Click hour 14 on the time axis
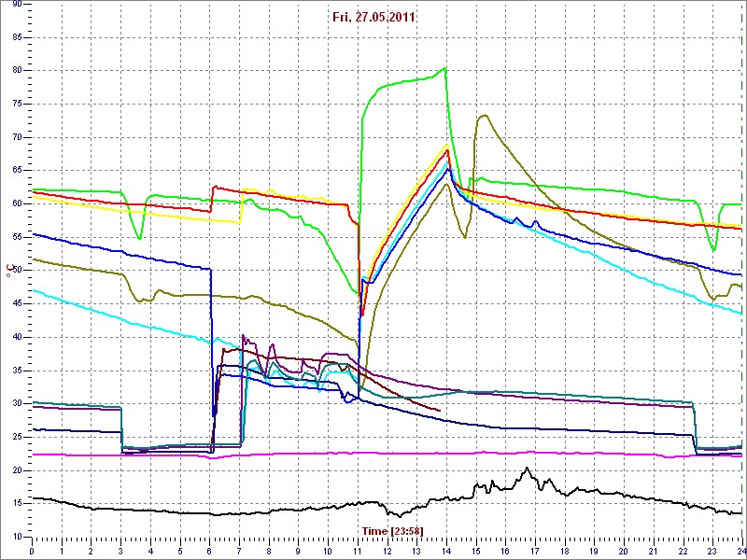 [x=446, y=551]
